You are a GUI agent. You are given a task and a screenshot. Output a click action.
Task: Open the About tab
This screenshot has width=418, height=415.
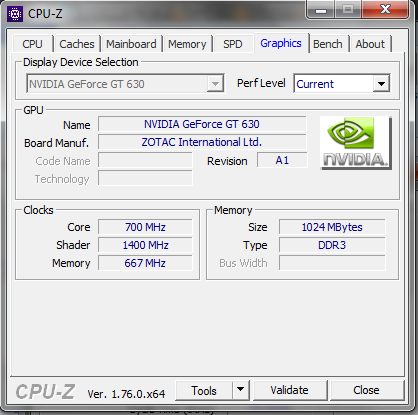coord(370,44)
